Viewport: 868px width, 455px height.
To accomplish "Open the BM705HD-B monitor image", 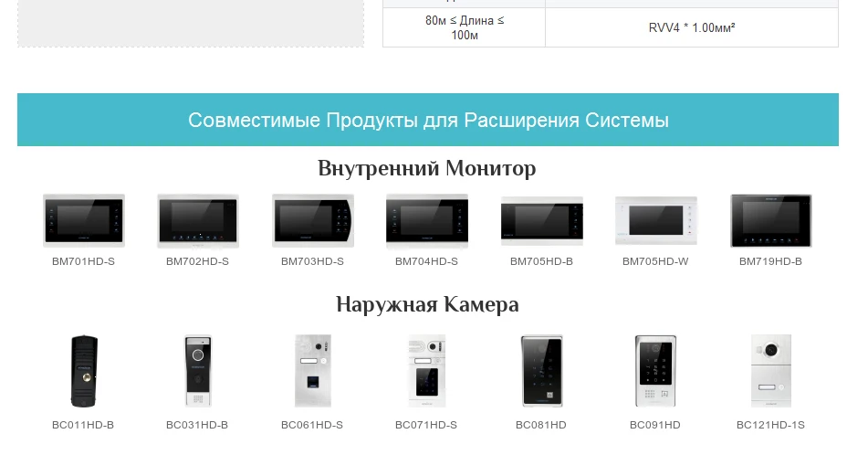I will point(541,220).
